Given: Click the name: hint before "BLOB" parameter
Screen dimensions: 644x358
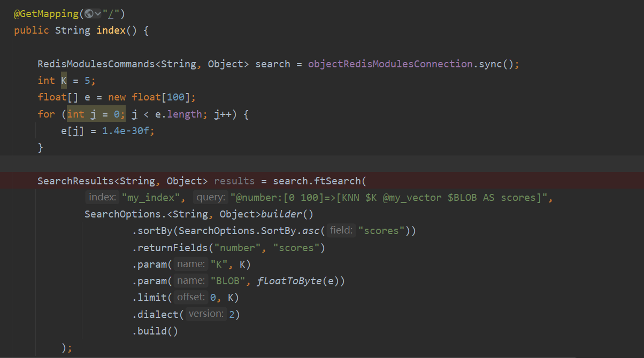Looking at the screenshot, I should tap(190, 280).
